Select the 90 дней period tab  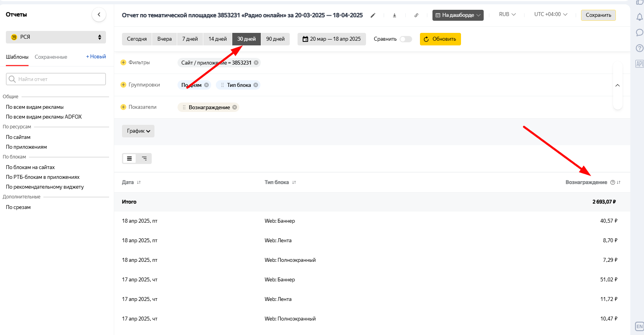pyautogui.click(x=275, y=39)
